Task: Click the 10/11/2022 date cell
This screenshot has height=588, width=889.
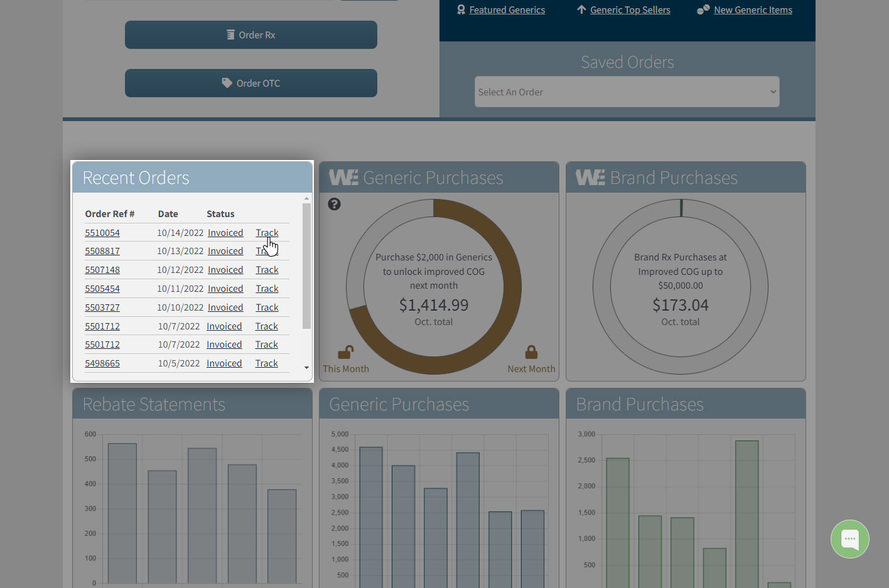Action: click(x=180, y=289)
